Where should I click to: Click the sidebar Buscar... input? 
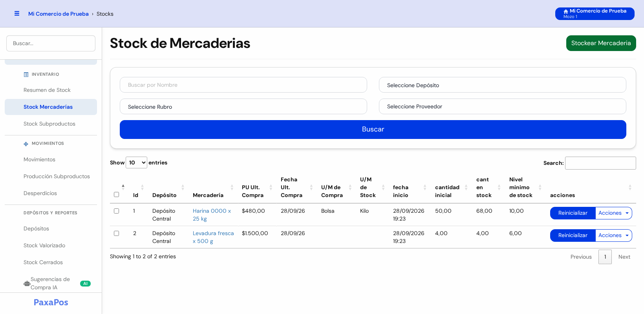coord(51,43)
